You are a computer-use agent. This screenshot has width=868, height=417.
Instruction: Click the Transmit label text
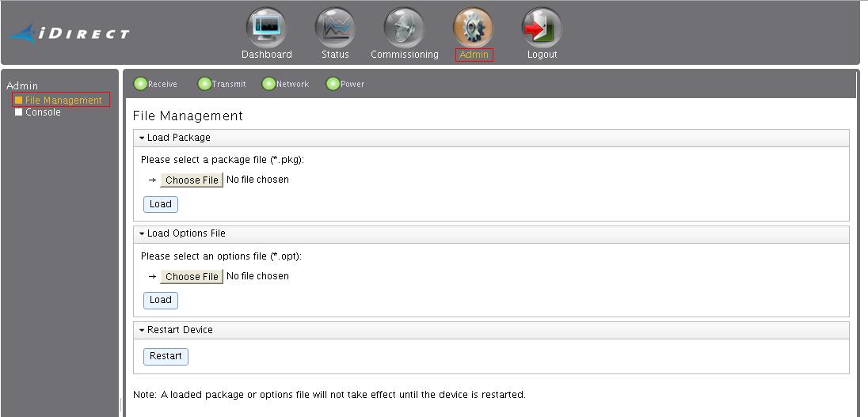(x=229, y=84)
